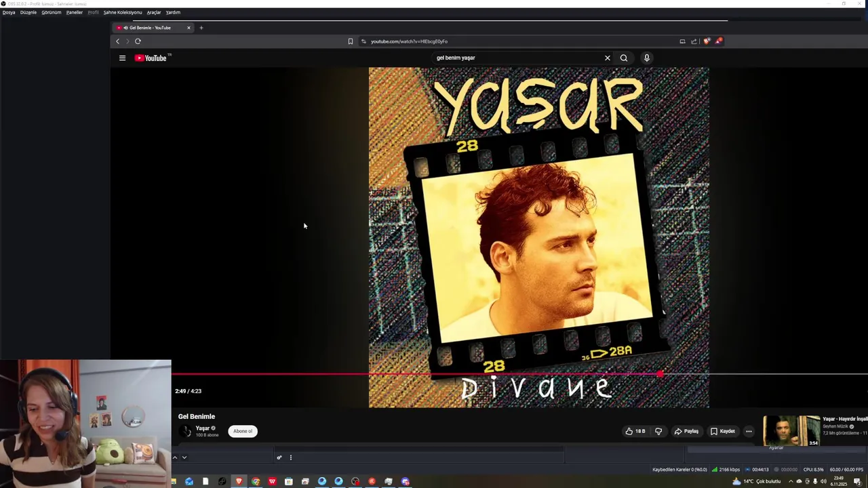Subscribe with the Abone ol button
Image resolution: width=868 pixels, height=488 pixels.
point(243,431)
